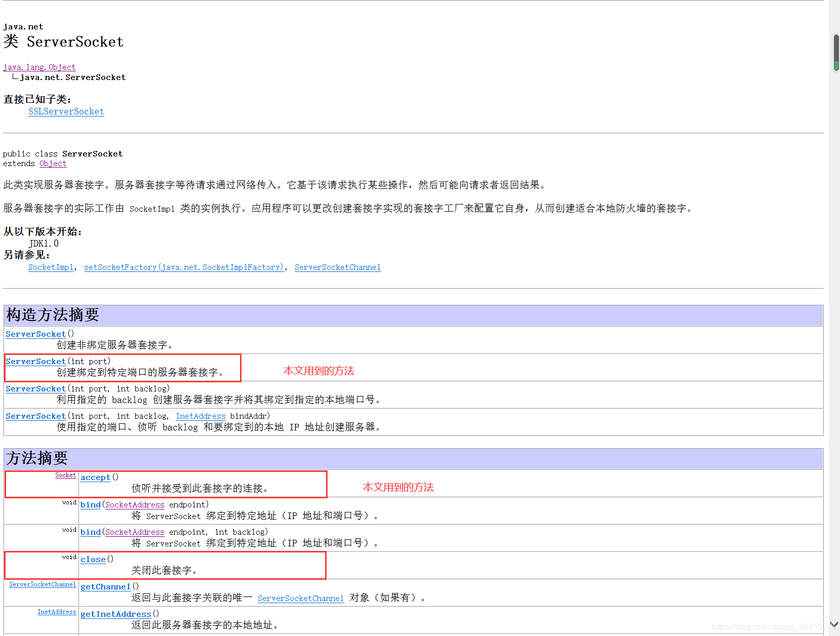Open the setSocketFactory see-also link

[184, 267]
